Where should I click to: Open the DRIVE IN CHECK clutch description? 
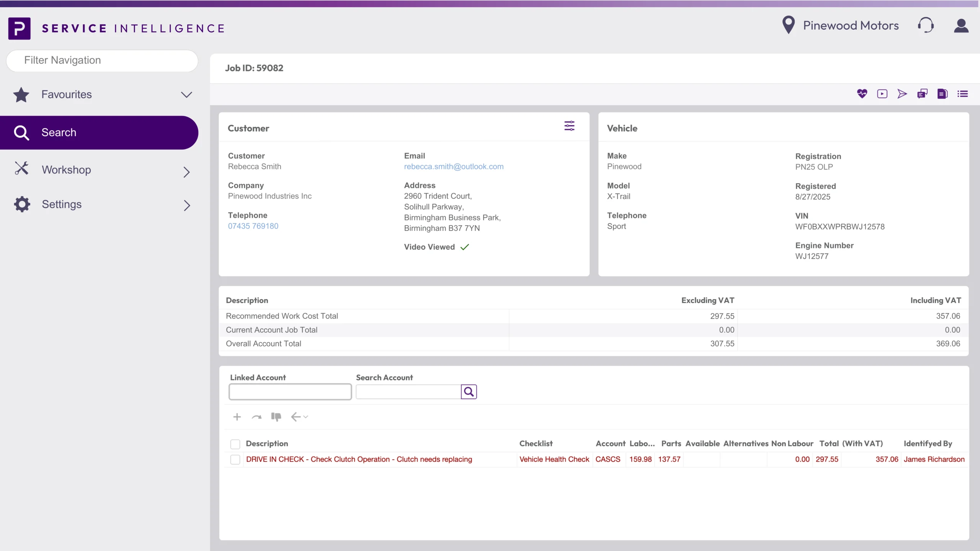359,459
